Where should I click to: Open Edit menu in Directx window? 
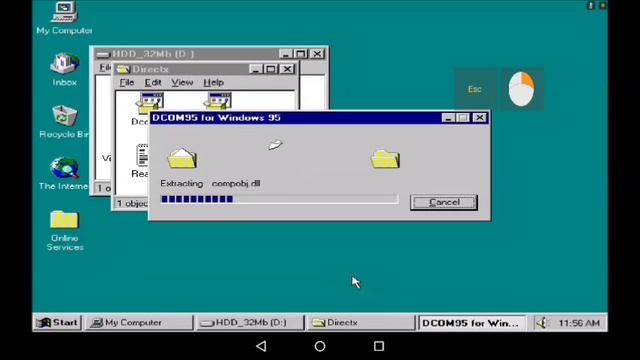coord(153,82)
